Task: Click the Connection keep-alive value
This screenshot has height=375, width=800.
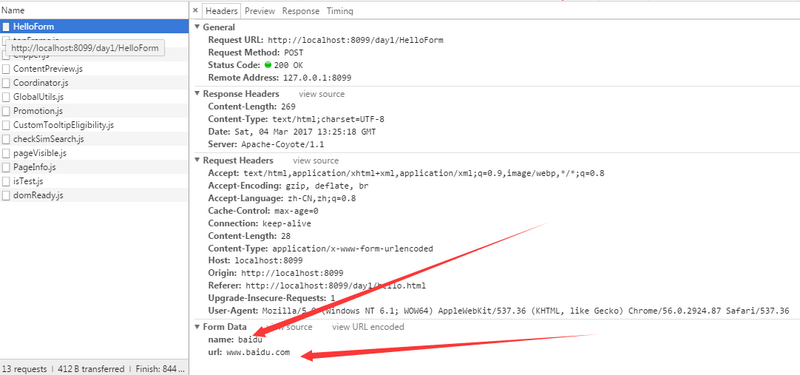Action: pos(287,224)
